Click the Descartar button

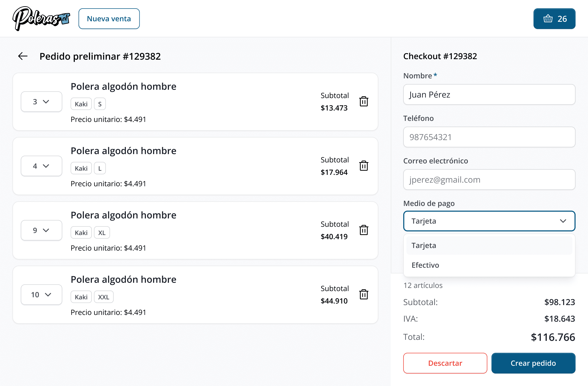coord(445,363)
